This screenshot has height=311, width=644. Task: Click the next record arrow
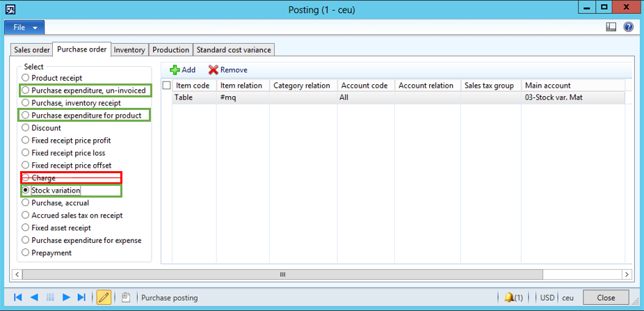pos(67,297)
